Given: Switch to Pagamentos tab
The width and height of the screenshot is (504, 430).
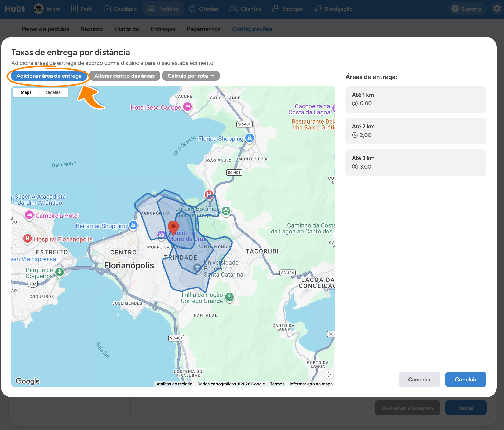Looking at the screenshot, I should 203,29.
